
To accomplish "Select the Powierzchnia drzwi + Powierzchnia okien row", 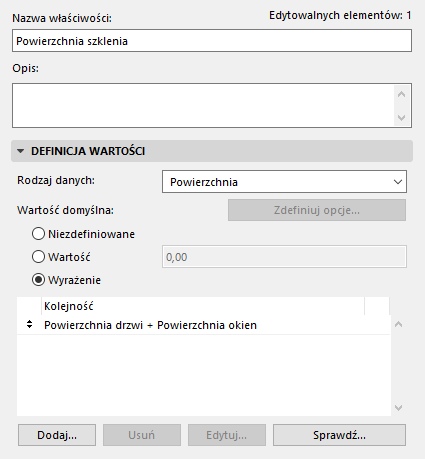I will click(x=203, y=325).
